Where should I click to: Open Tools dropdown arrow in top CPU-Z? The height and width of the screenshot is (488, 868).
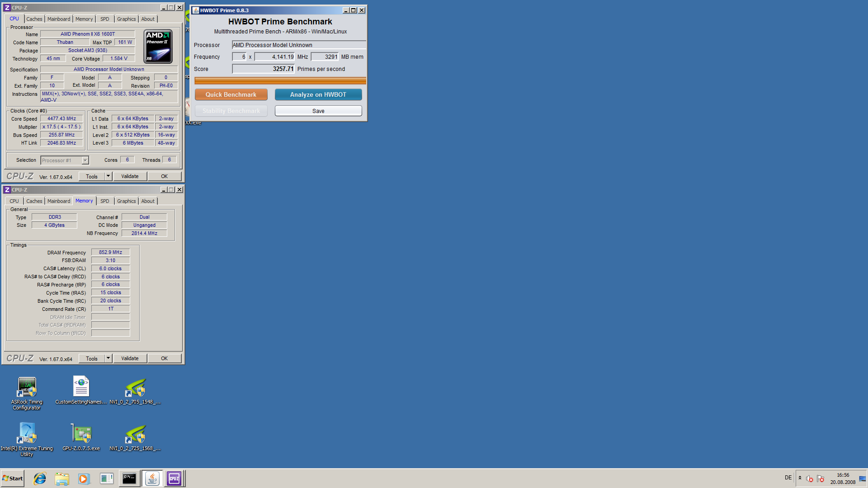[108, 176]
